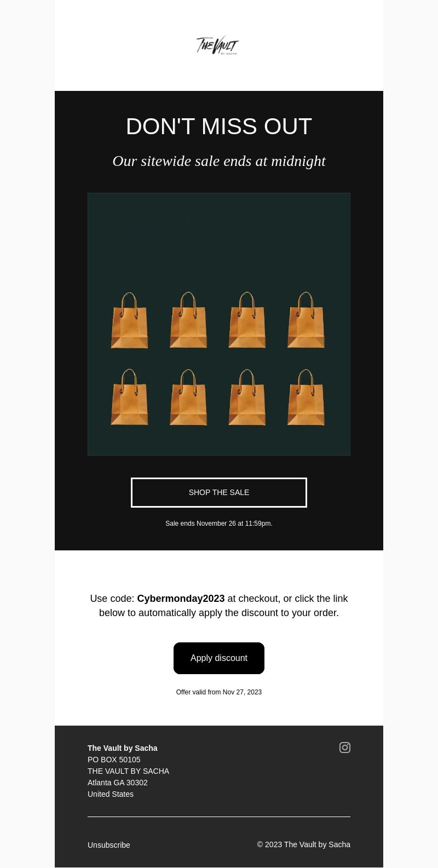Follow the Unsubscribe link
This screenshot has height=868, width=438.
[x=109, y=845]
